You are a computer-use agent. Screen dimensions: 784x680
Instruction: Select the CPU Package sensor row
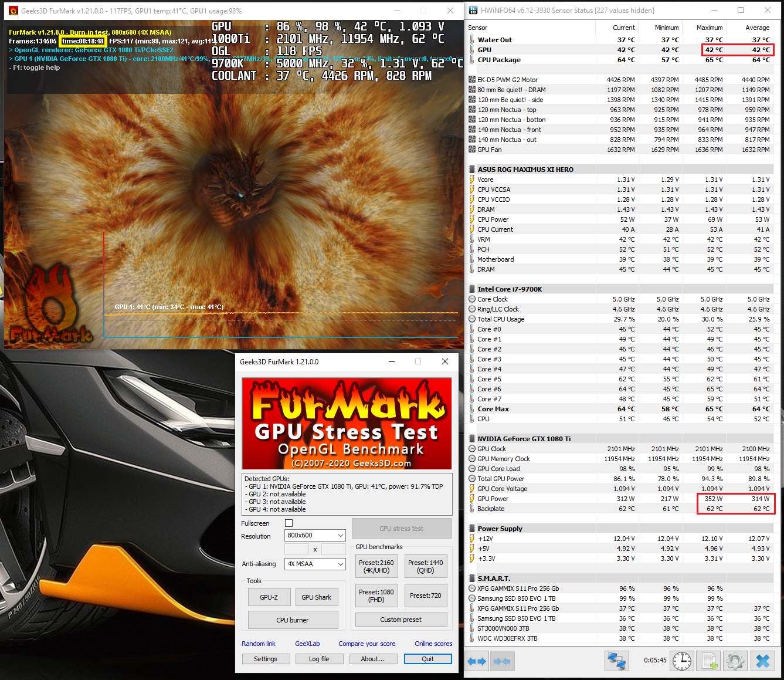click(x=620, y=60)
